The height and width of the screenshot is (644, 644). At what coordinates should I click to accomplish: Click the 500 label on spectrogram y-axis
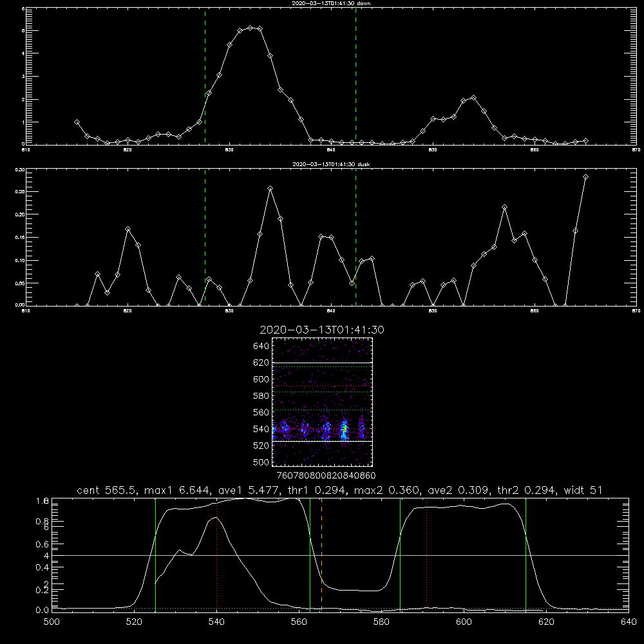coord(261,462)
